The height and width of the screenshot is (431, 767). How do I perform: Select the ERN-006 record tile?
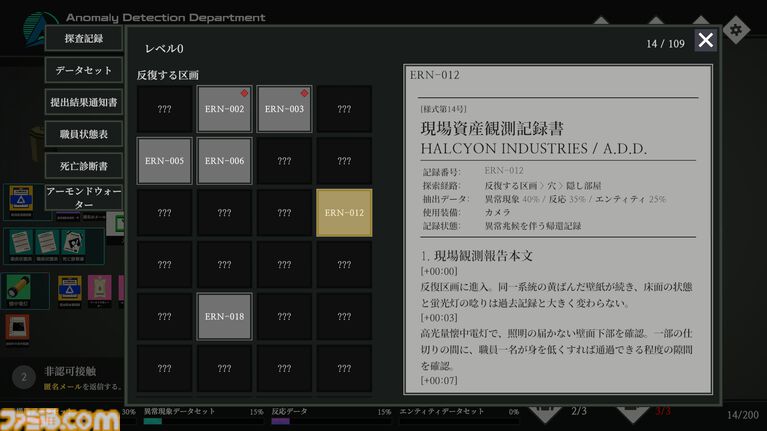click(x=224, y=160)
